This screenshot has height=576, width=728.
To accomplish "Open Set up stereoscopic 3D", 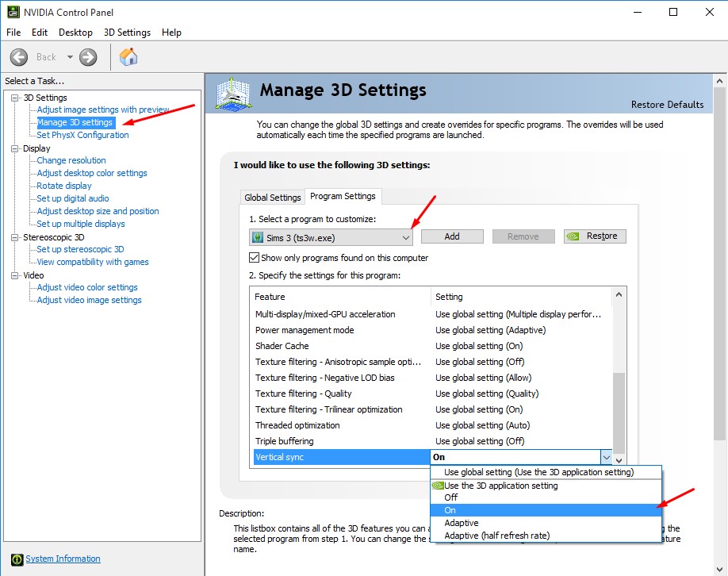I will [x=80, y=249].
